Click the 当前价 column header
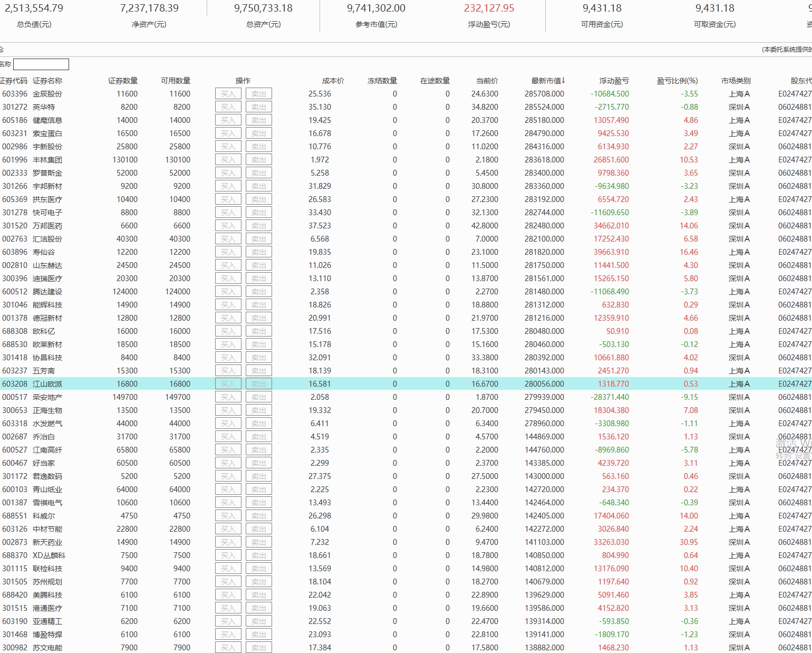The height and width of the screenshot is (653, 812). coord(487,81)
